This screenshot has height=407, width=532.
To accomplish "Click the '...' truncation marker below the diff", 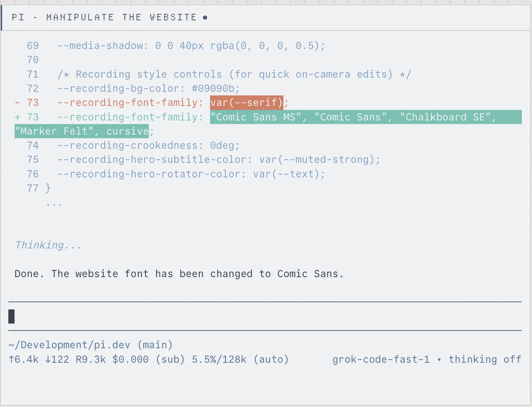I will [x=54, y=204].
